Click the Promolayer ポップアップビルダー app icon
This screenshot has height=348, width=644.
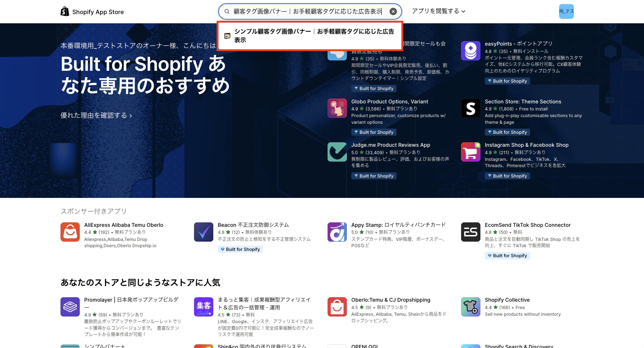pyautogui.click(x=70, y=307)
